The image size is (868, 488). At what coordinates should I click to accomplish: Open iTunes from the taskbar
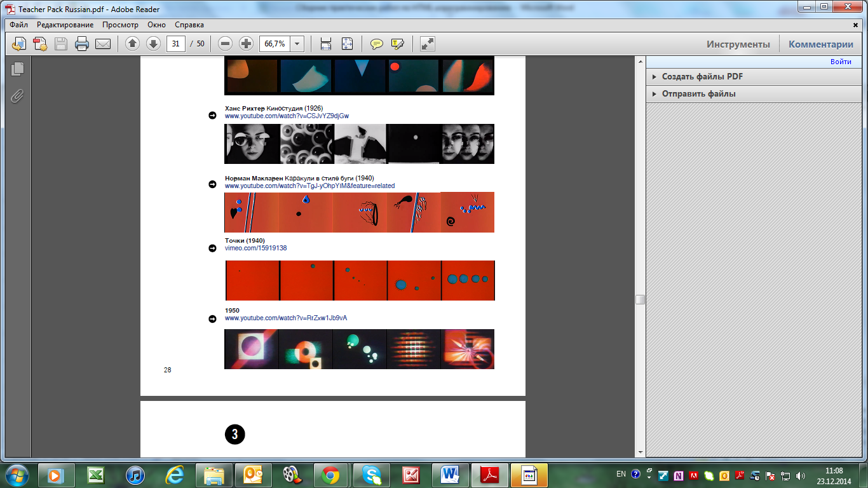click(135, 475)
